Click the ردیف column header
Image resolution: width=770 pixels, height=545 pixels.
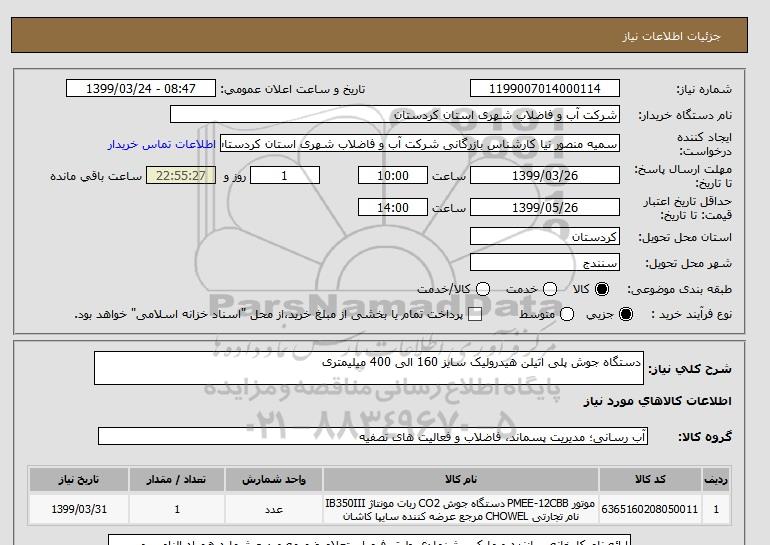pyautogui.click(x=716, y=479)
